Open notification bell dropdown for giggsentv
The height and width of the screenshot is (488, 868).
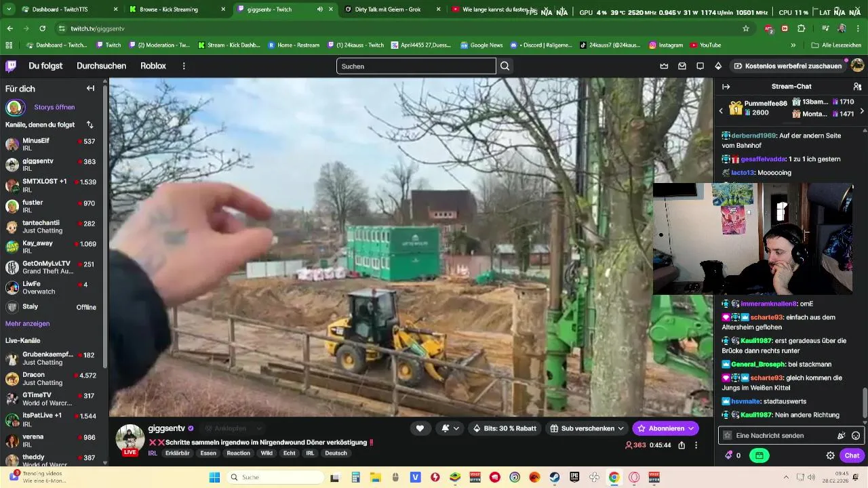pos(450,428)
